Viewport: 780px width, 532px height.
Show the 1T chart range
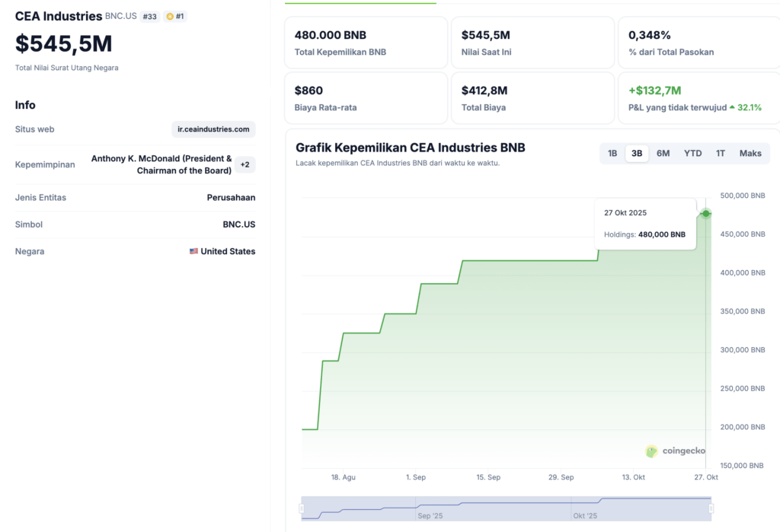pos(720,153)
